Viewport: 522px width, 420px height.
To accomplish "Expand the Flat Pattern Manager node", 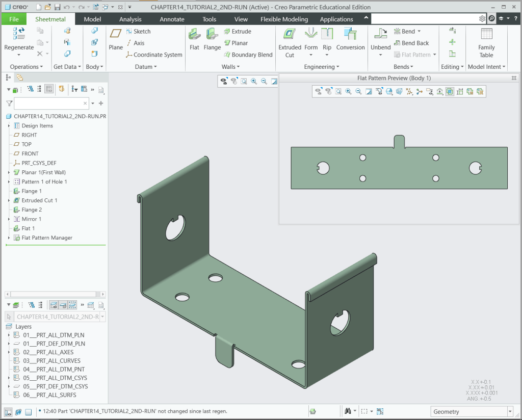I will click(9, 238).
